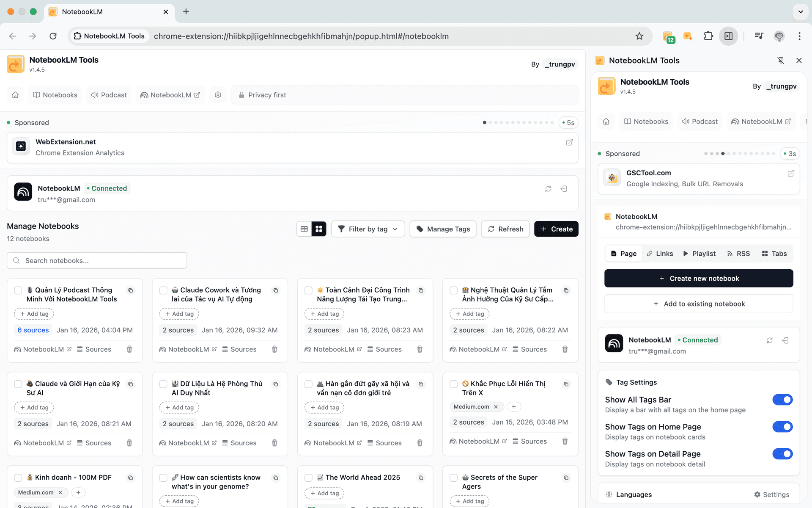Select the Dữ Liệu Là Hệ Phòng Thủ checkbox
Image resolution: width=812 pixels, height=508 pixels.
point(163,384)
